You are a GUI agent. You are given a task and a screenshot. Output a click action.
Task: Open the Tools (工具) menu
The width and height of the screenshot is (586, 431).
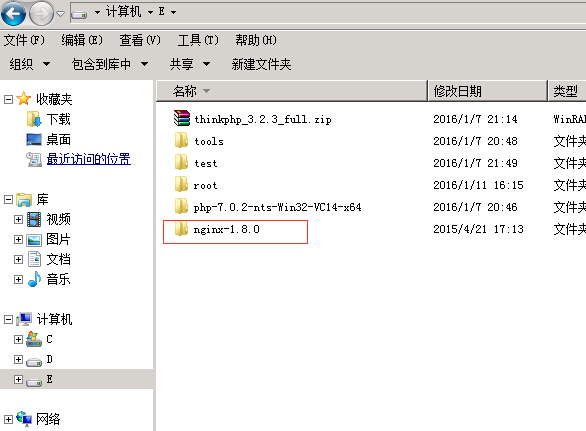(198, 40)
